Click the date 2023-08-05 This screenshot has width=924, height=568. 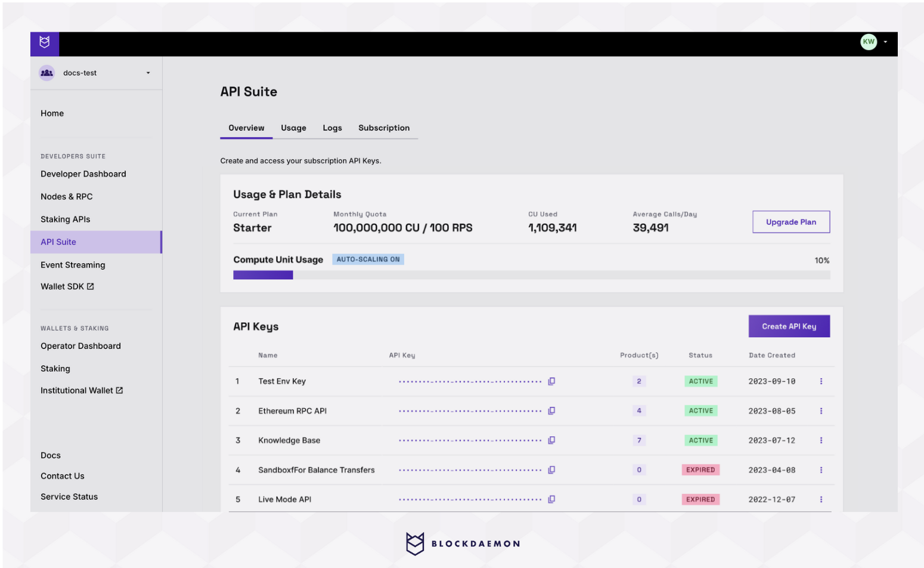[x=771, y=411]
